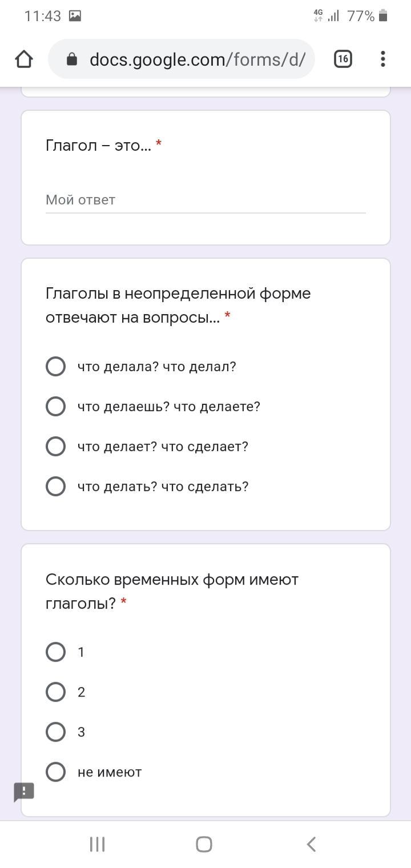
Task: Select answer 2 for verb tense forms
Action: click(x=55, y=692)
